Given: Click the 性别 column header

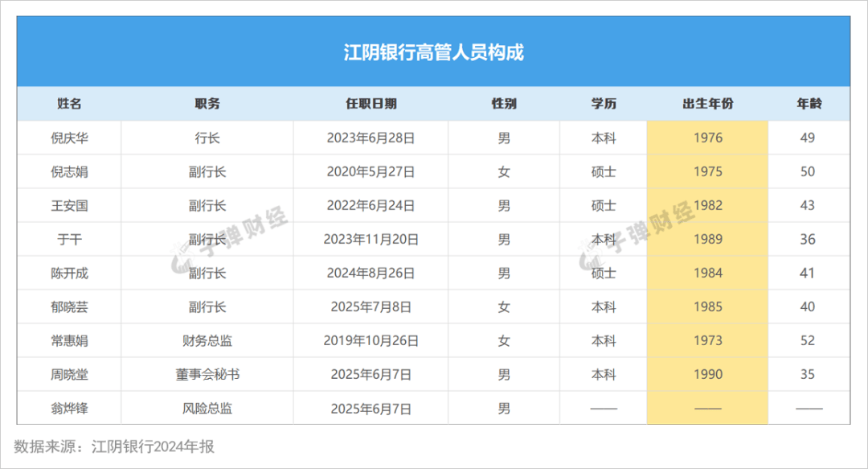Looking at the screenshot, I should point(504,104).
